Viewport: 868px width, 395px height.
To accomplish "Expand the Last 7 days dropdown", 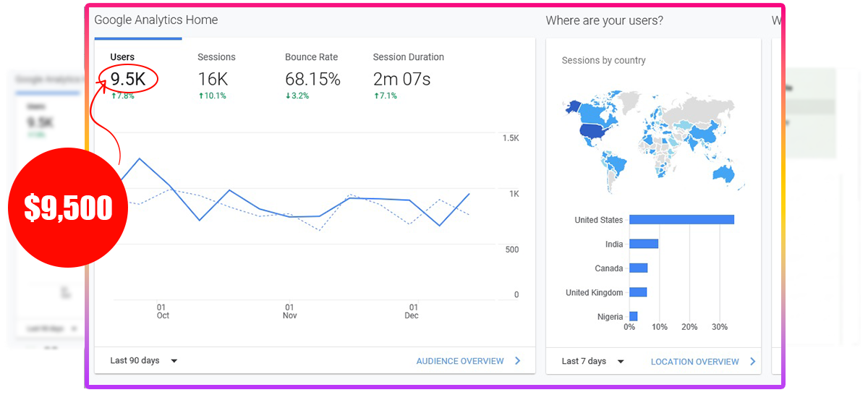I will point(593,361).
